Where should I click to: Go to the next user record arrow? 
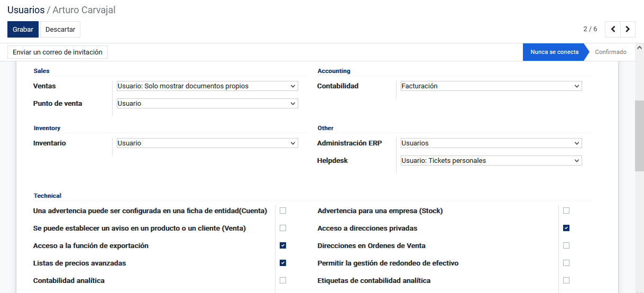point(628,29)
